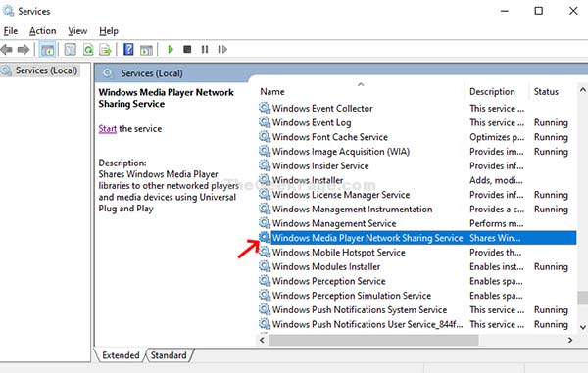Click 'Provides a c...' description cell

click(x=497, y=209)
